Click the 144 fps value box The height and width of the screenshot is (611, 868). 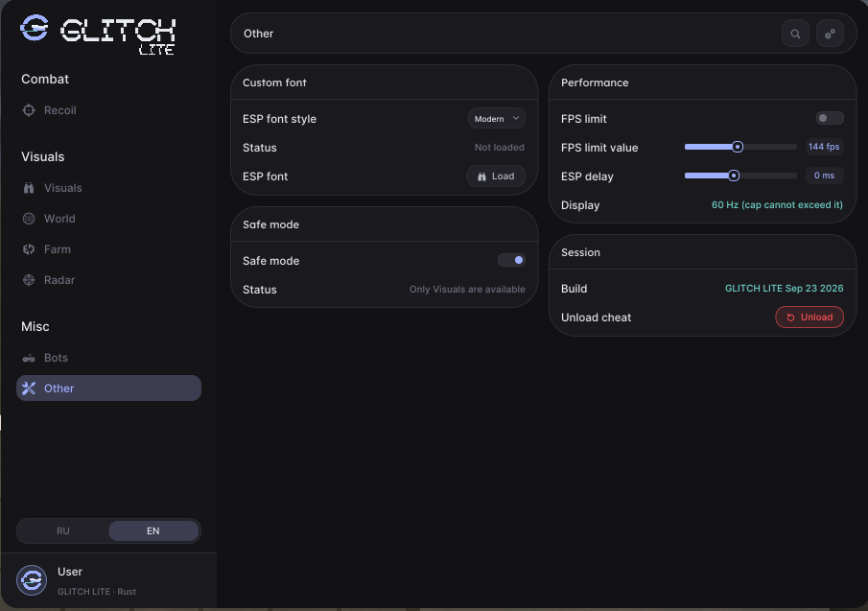tap(824, 147)
